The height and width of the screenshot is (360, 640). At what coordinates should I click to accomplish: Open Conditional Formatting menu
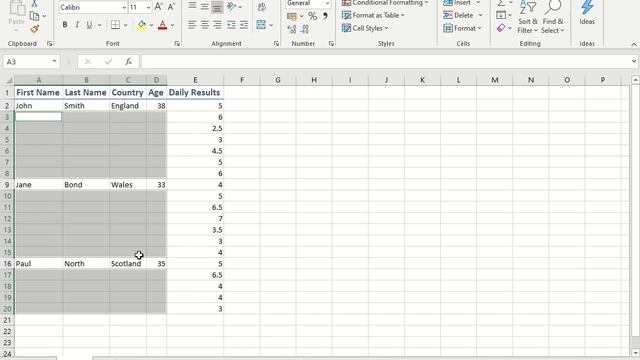tap(385, 3)
